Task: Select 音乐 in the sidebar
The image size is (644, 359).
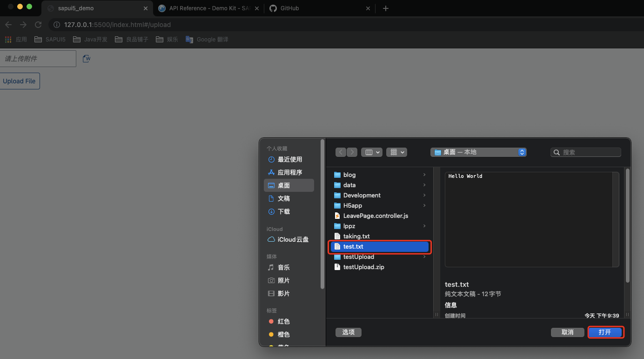Action: click(289, 267)
